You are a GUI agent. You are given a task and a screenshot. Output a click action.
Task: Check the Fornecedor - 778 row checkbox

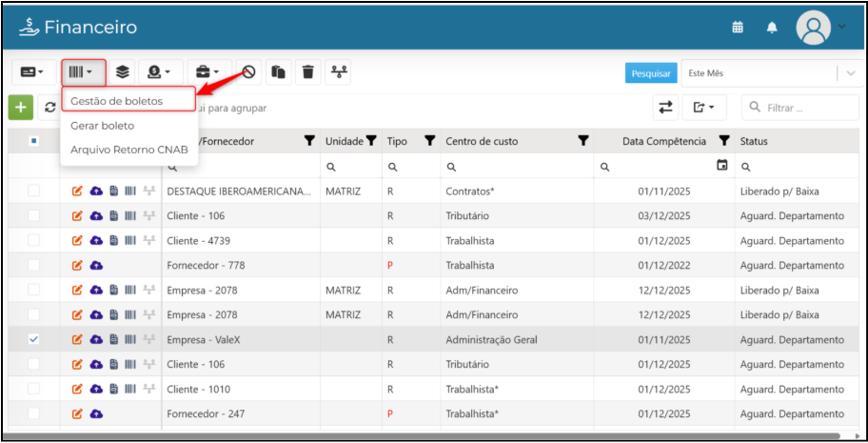point(33,265)
